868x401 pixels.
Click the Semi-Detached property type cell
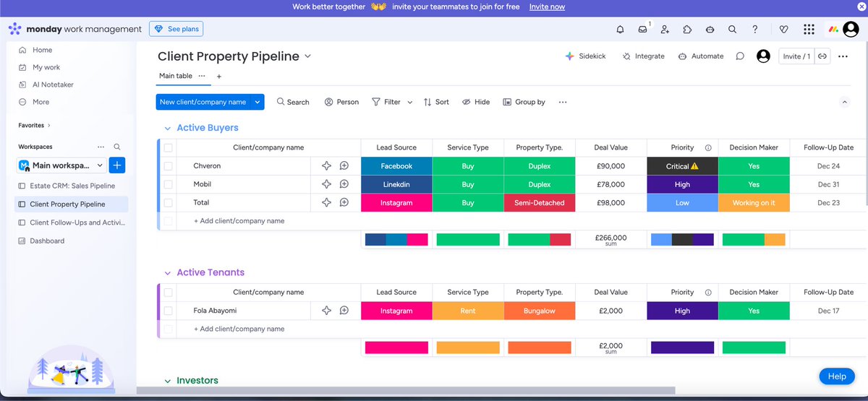pyautogui.click(x=540, y=203)
